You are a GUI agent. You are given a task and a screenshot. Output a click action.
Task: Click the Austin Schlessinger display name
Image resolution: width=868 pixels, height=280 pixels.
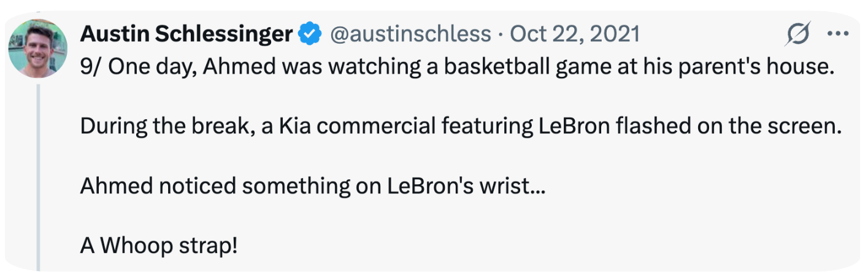point(186,34)
